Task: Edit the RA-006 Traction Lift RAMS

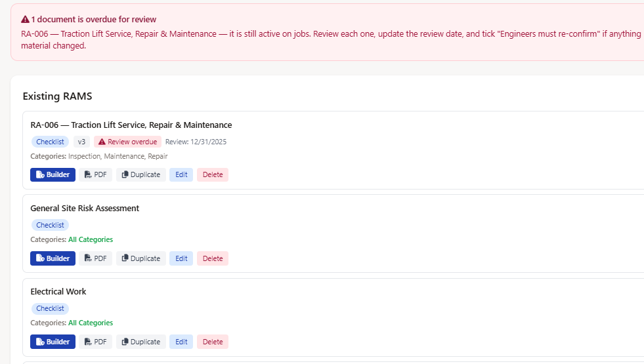Action: click(181, 175)
